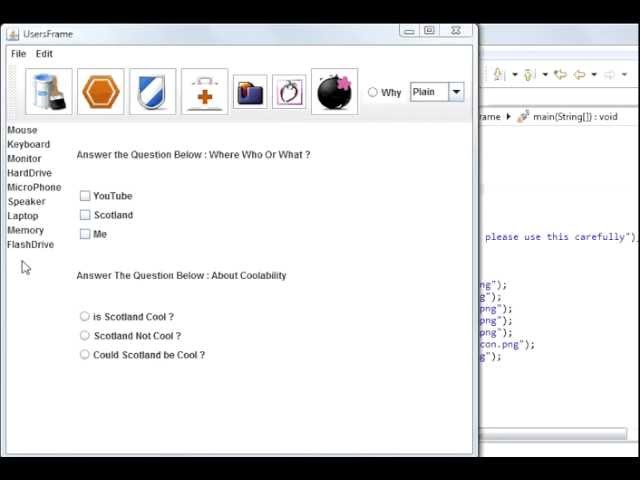Image resolution: width=640 pixels, height=480 pixels.
Task: Click the main method icon in Eclipse breadcrumb
Action: [x=523, y=116]
